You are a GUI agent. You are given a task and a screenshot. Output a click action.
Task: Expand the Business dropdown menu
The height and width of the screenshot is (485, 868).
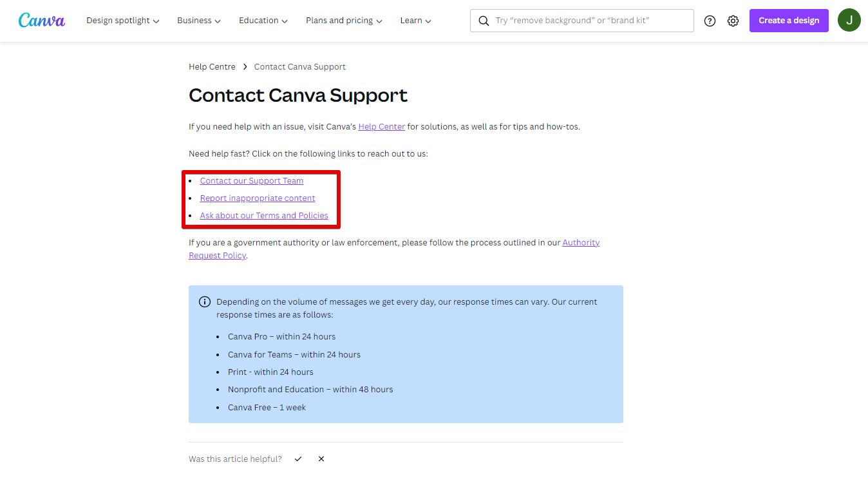pyautogui.click(x=199, y=21)
